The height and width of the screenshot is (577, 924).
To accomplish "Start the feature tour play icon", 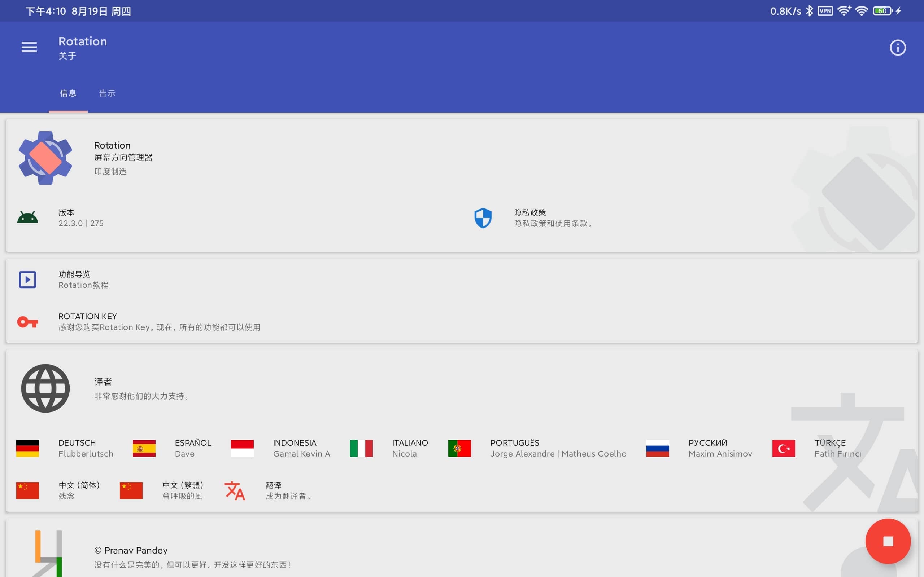I will (27, 279).
